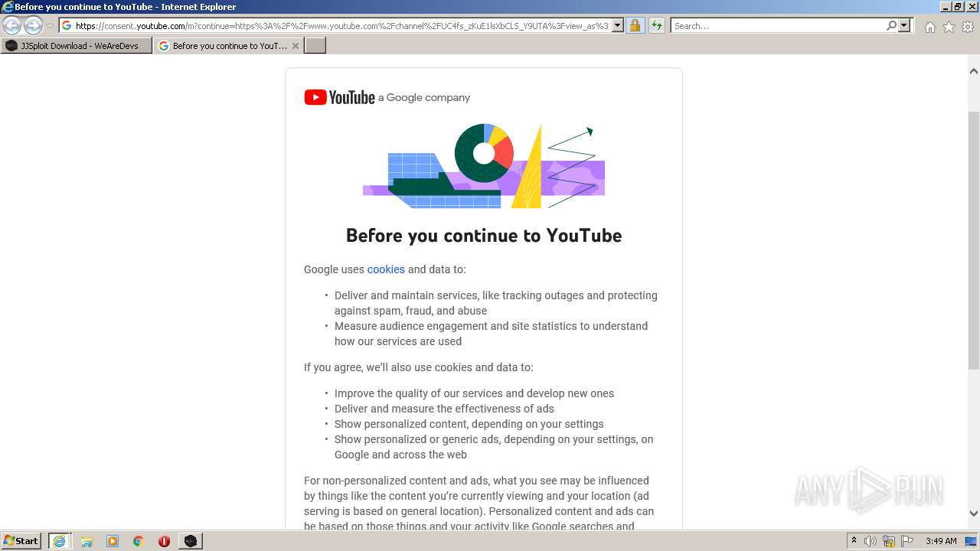Click the Action Center flag icon
This screenshot has height=551, width=980.
907,541
